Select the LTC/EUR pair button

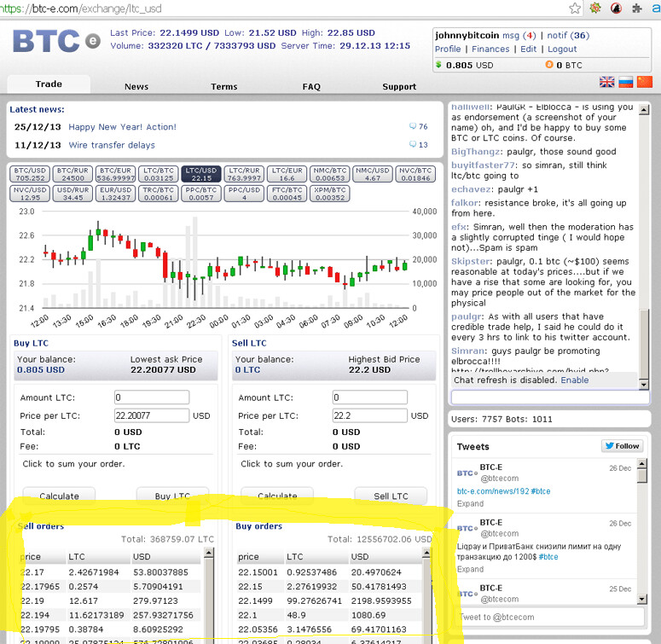(287, 174)
